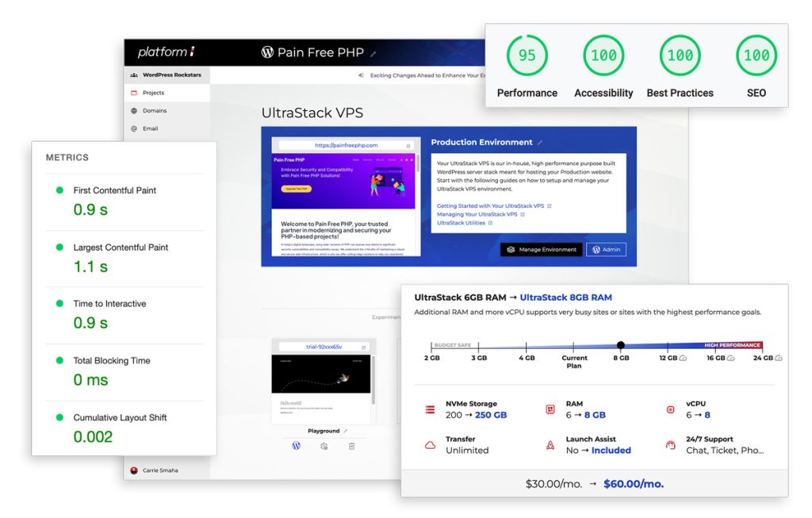Select the Domains icon in the sidebar

pos(135,110)
